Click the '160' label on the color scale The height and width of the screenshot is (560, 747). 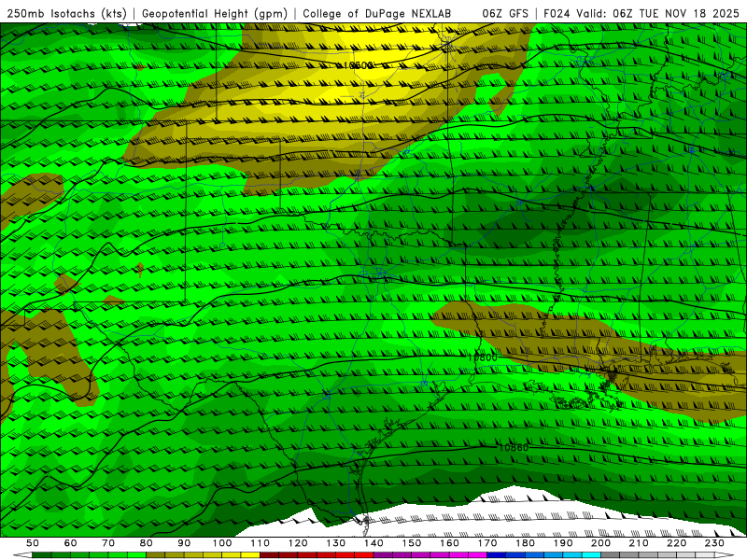point(449,543)
